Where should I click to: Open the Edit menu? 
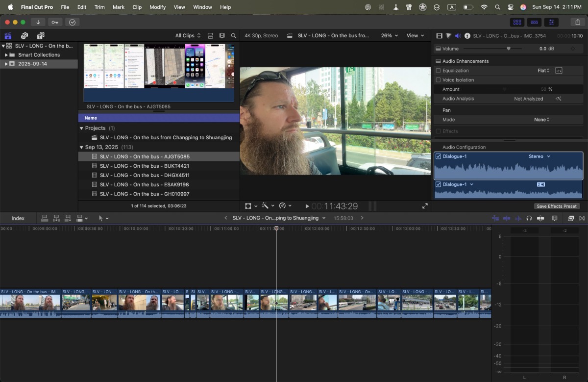(82, 7)
